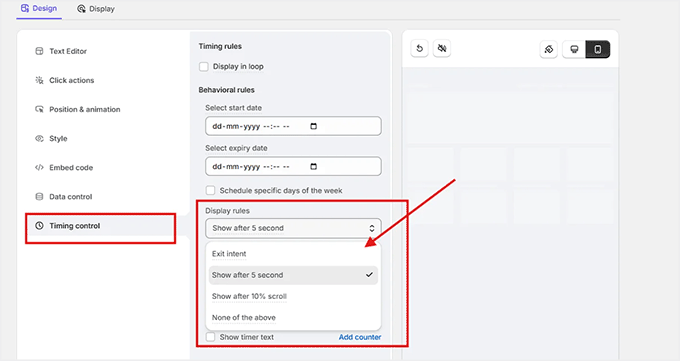Choose Show after 5 second option

click(x=293, y=275)
